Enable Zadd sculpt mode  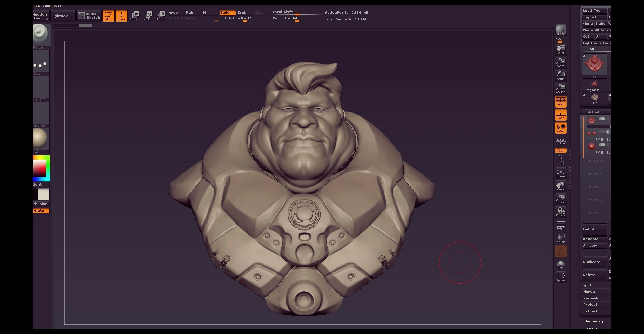[227, 12]
